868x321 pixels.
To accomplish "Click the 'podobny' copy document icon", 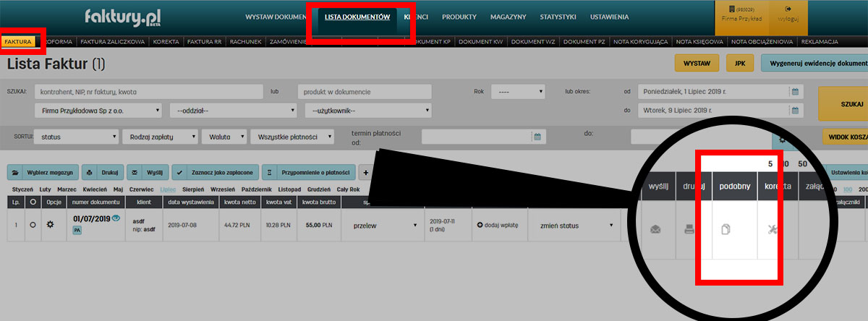I will (x=727, y=229).
